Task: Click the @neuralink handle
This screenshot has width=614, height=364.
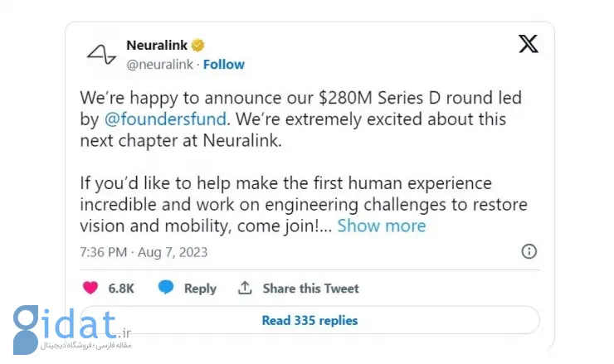Action: [x=160, y=64]
